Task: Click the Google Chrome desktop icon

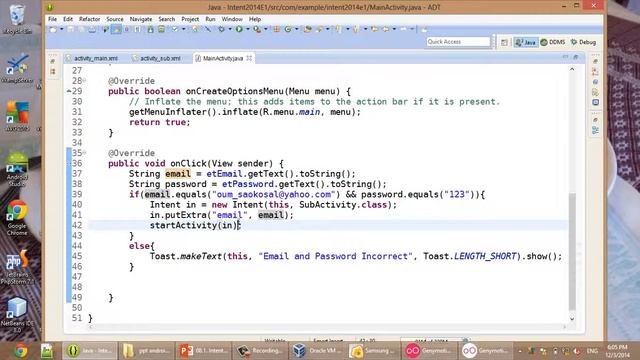Action: pyautogui.click(x=17, y=218)
